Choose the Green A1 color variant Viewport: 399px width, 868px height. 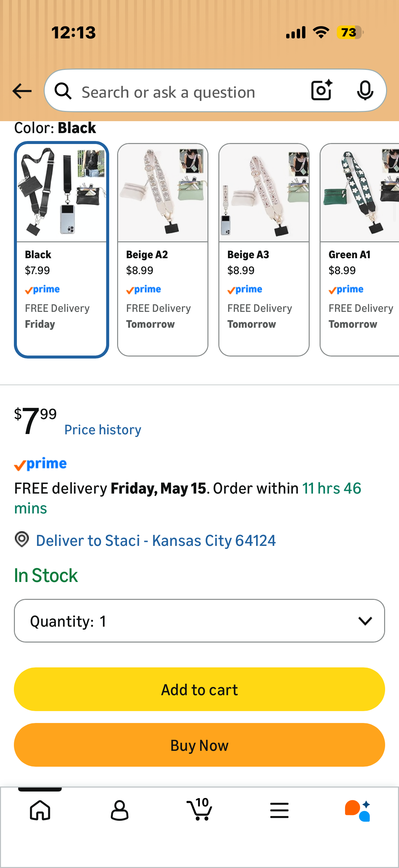(x=359, y=250)
